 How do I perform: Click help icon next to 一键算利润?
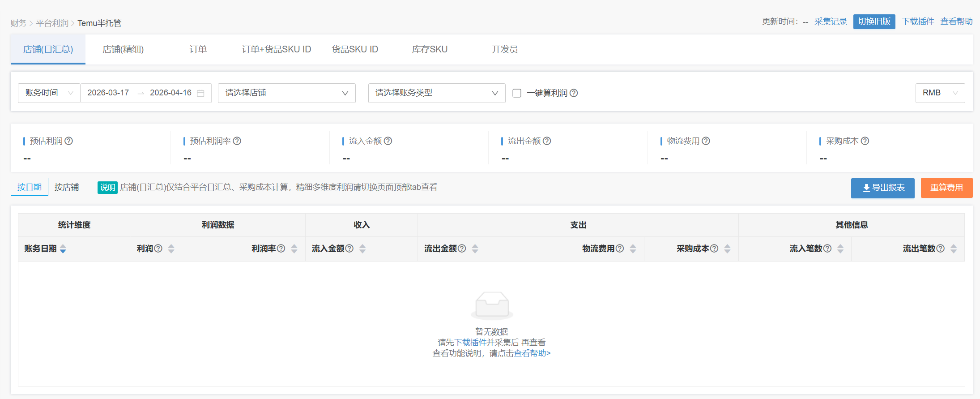[574, 93]
